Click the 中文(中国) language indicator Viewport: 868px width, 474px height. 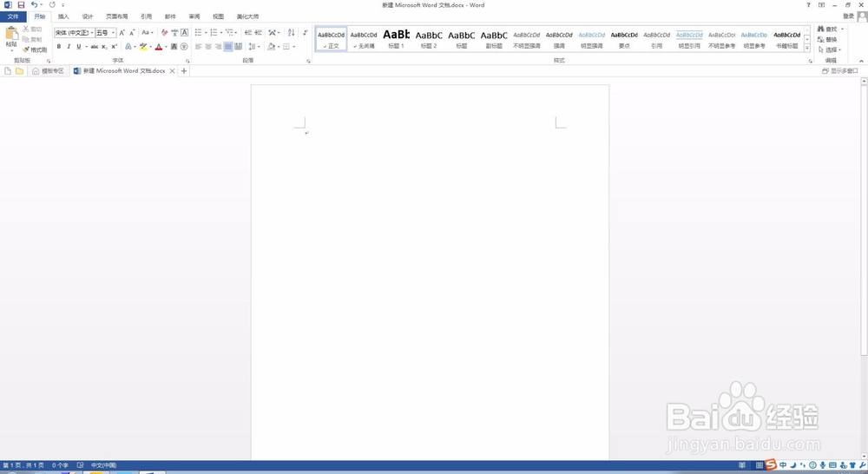[x=103, y=465]
